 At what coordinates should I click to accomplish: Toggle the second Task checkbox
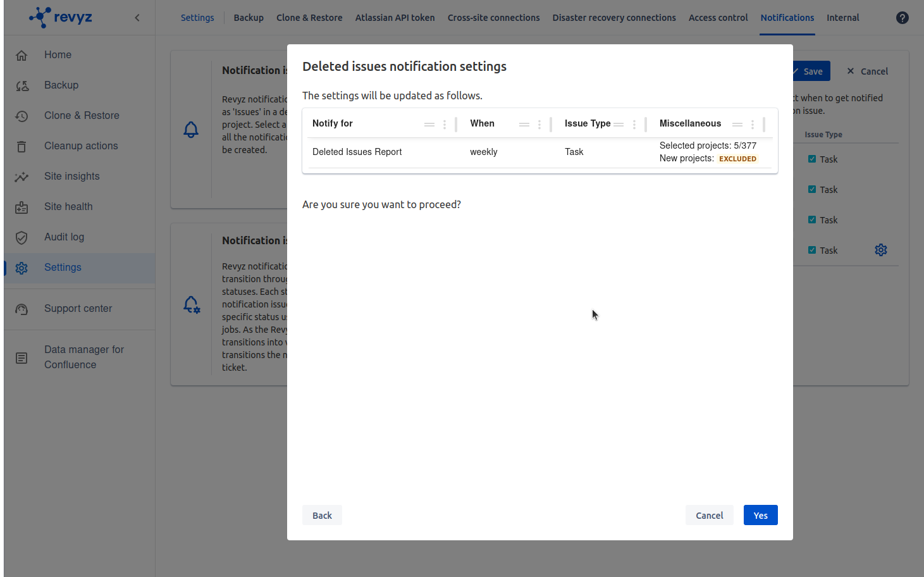tap(812, 189)
